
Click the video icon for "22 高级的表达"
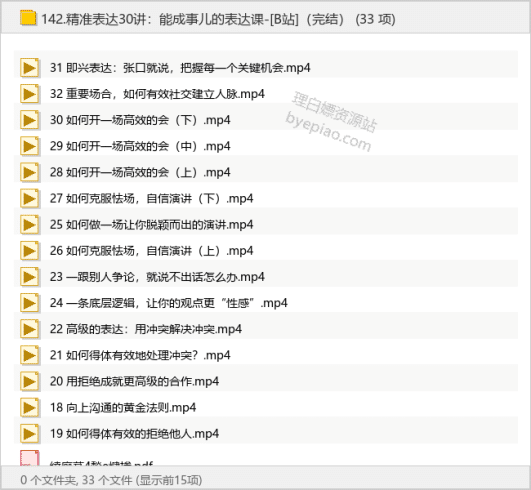(29, 329)
